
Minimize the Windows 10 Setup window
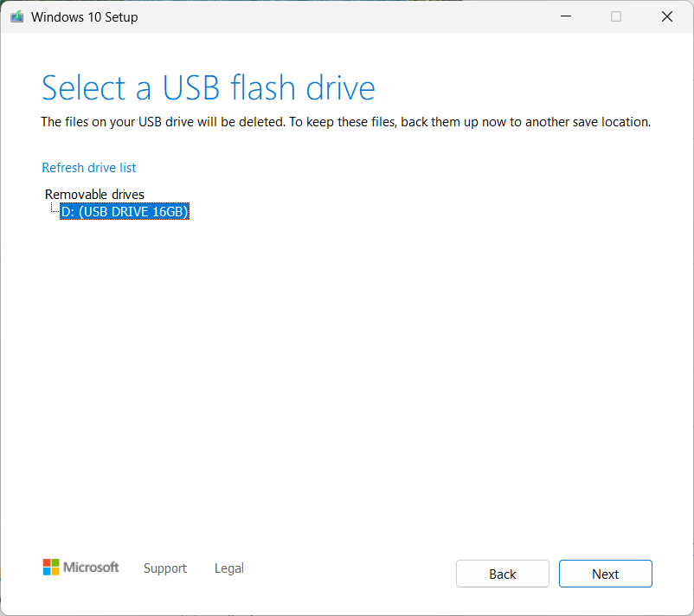click(x=566, y=16)
